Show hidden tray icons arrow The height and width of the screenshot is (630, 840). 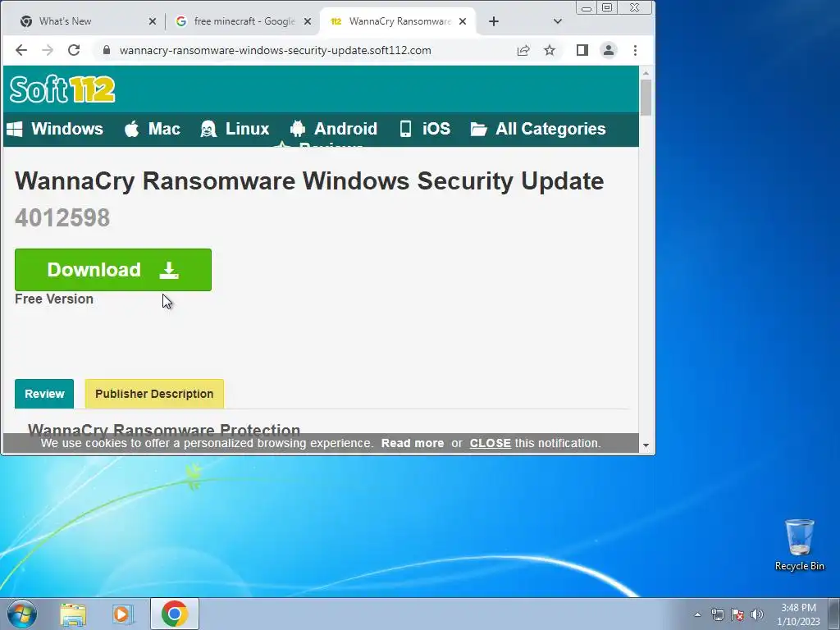[x=697, y=614]
